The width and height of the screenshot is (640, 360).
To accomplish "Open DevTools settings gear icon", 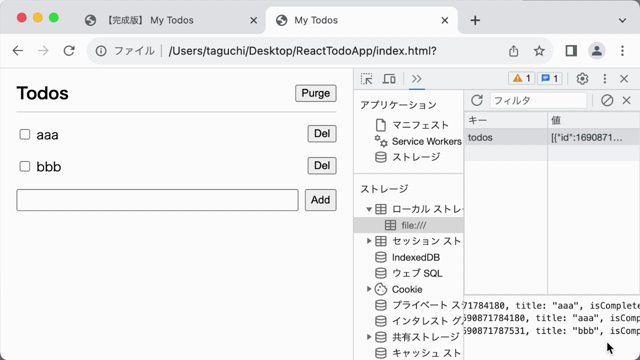I will point(582,79).
